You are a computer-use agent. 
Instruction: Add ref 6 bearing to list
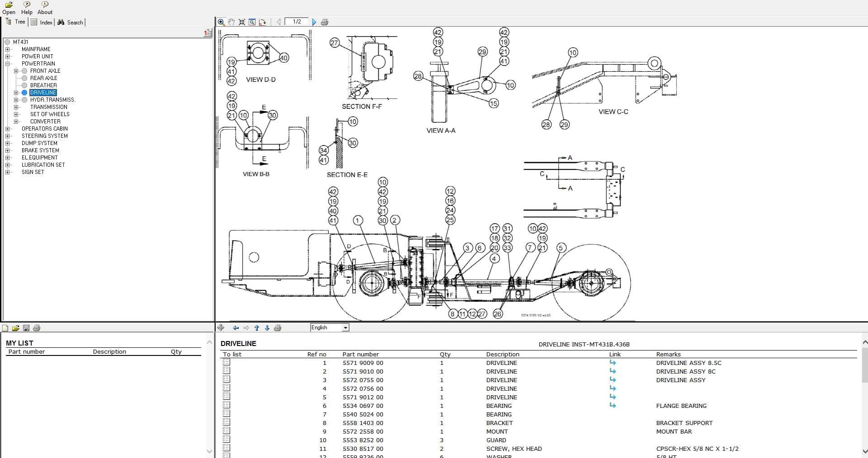click(x=226, y=405)
